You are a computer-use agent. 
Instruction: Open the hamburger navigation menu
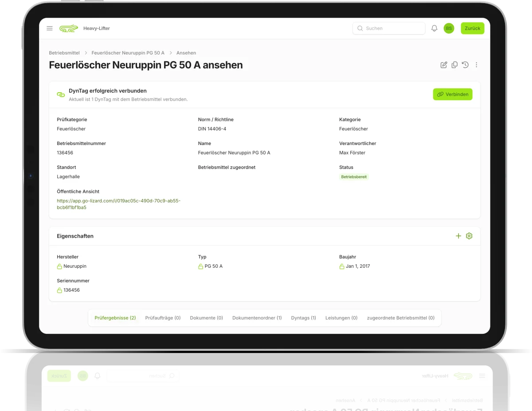point(50,28)
